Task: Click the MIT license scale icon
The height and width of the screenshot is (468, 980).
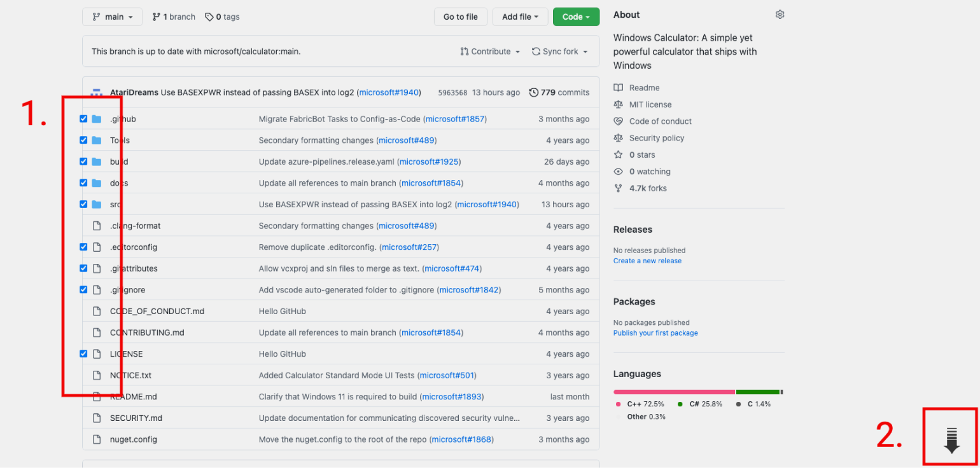Action: [618, 104]
